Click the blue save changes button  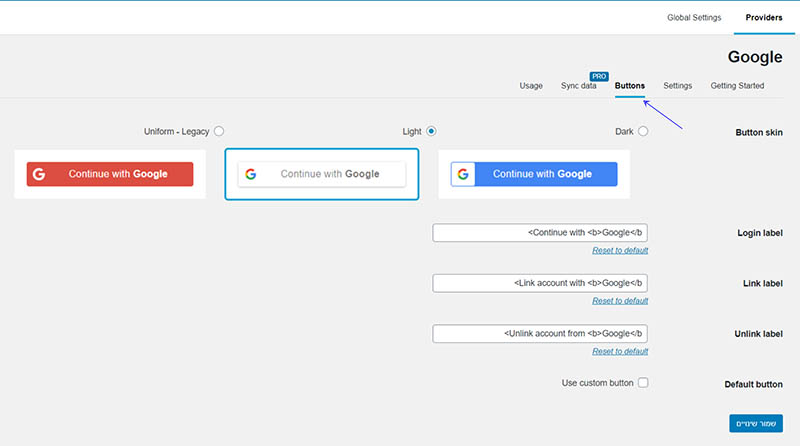tap(756, 424)
